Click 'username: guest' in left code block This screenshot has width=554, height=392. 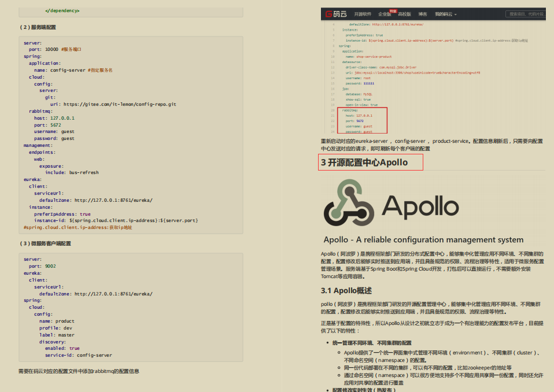click(x=54, y=131)
